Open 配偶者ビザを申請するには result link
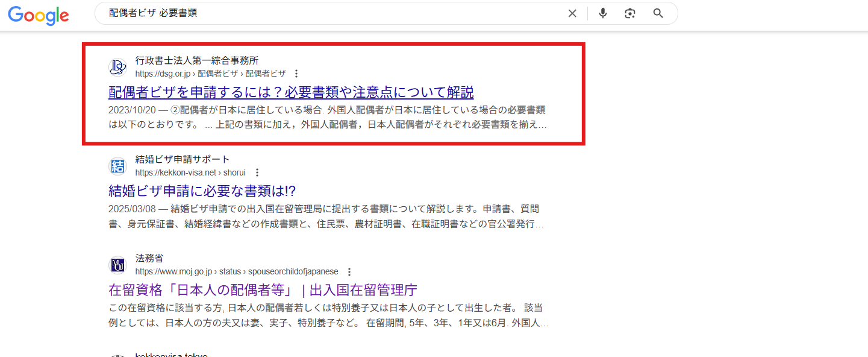This screenshot has width=868, height=357. point(291,92)
